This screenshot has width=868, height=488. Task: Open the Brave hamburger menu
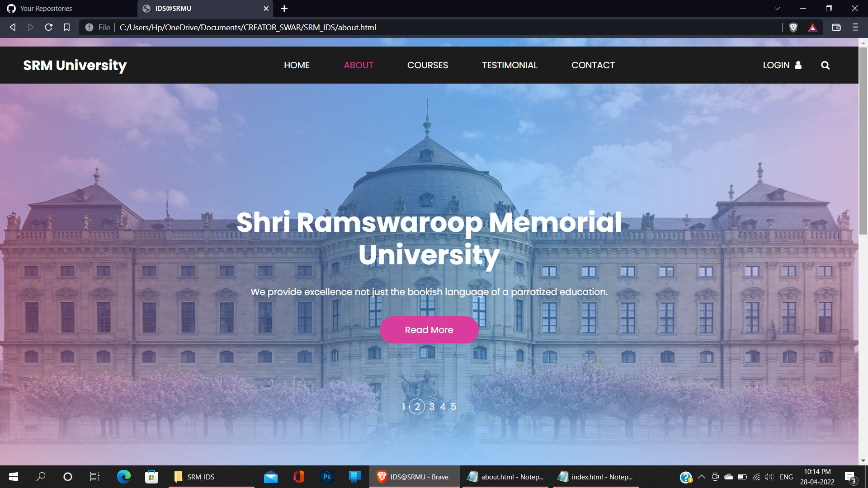pos(855,28)
